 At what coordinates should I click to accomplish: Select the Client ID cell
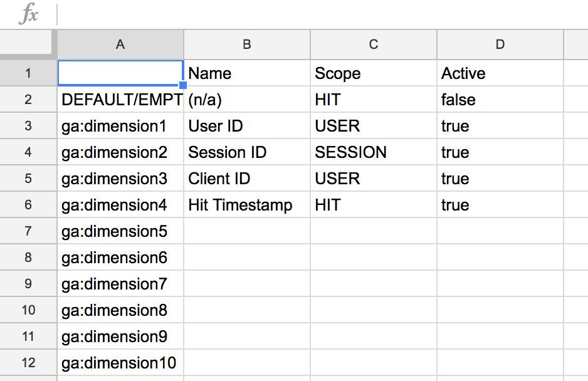[247, 179]
